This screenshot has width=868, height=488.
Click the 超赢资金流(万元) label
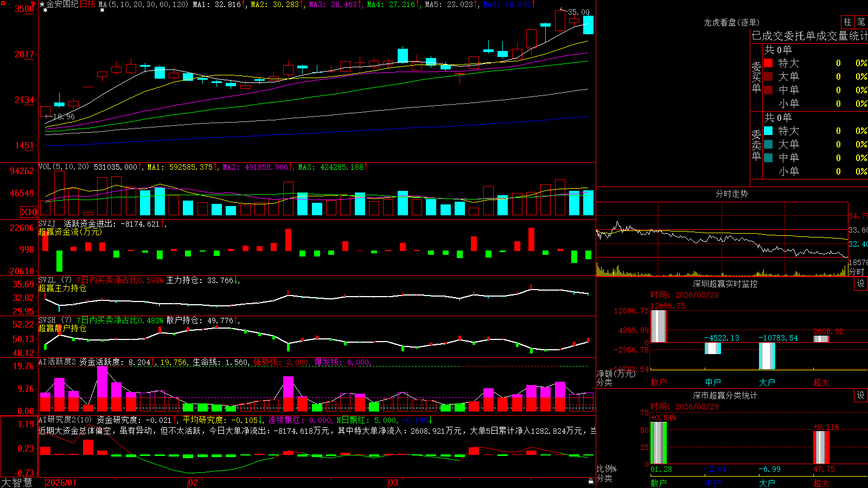(x=70, y=232)
